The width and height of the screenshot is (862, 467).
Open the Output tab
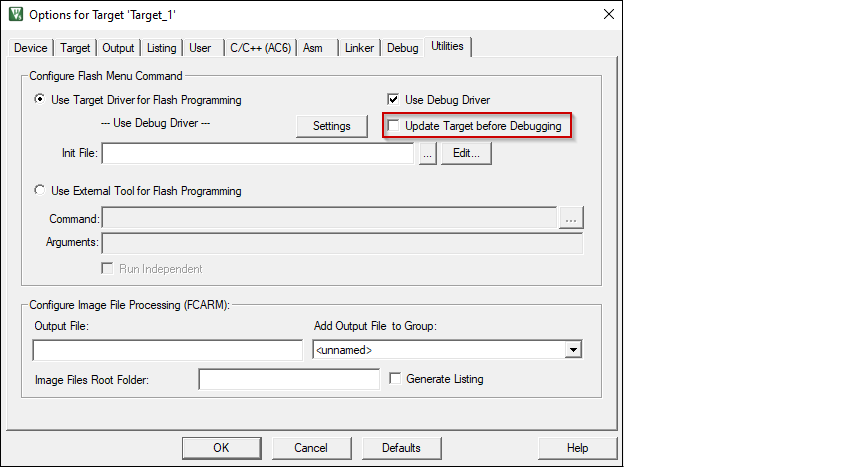pyautogui.click(x=118, y=48)
